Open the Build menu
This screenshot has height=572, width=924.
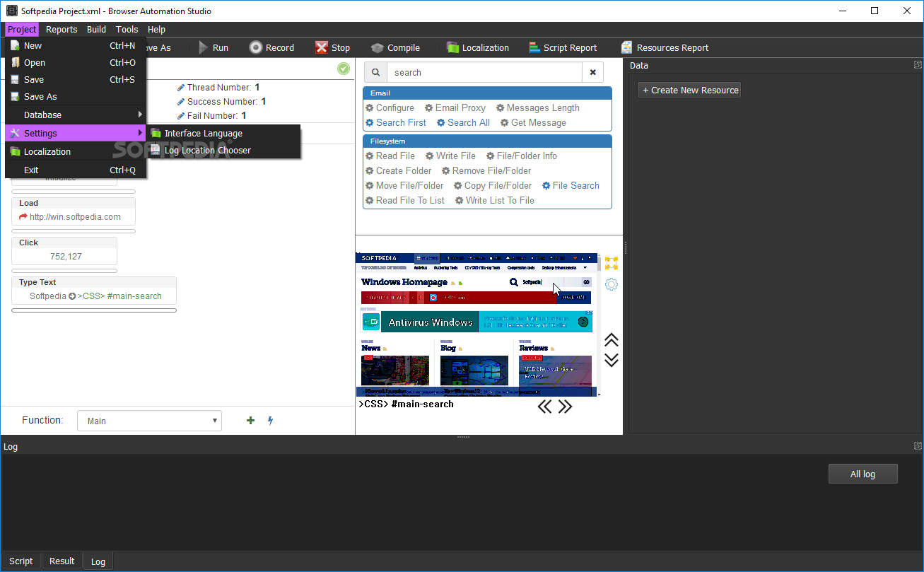point(97,30)
